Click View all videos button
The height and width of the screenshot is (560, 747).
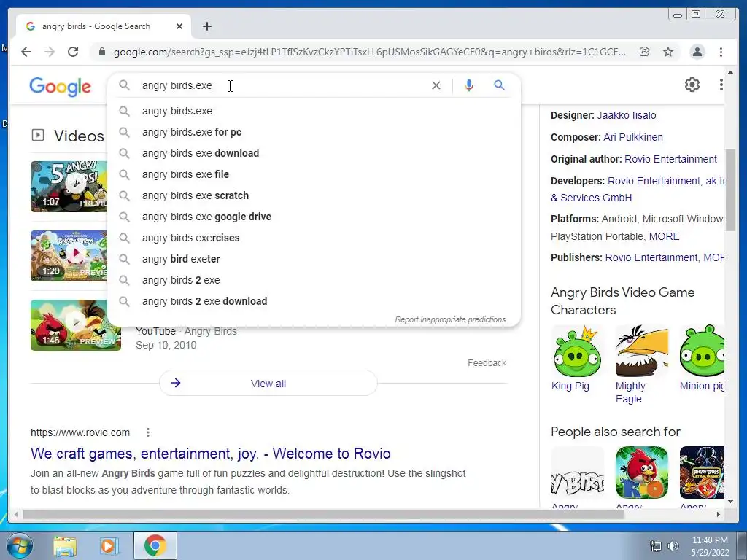268,384
